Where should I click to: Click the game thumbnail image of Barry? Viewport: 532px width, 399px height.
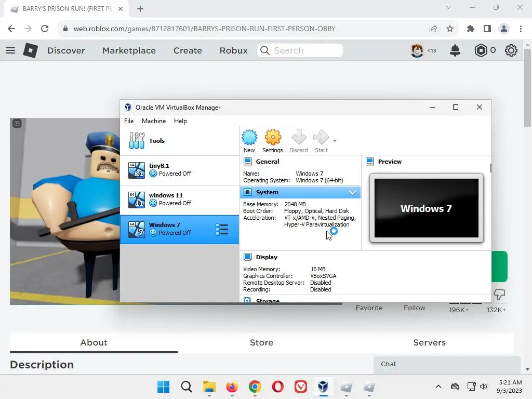(65, 211)
